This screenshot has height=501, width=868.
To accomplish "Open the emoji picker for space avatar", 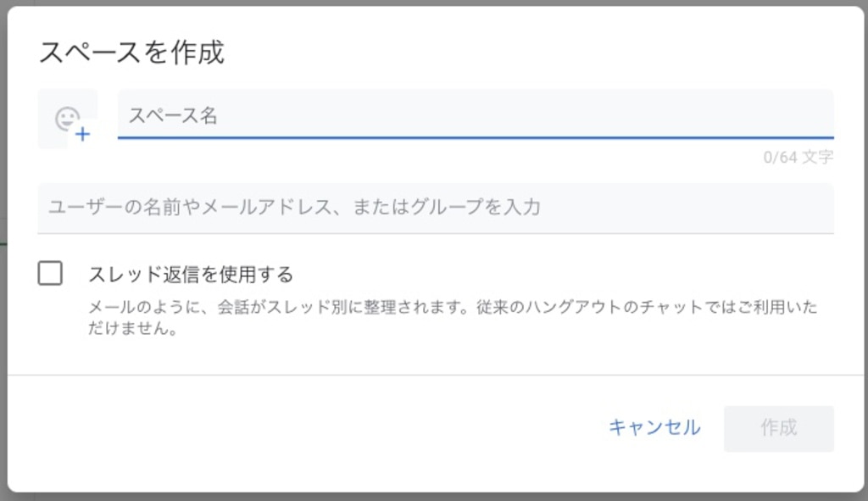I will pos(68,119).
